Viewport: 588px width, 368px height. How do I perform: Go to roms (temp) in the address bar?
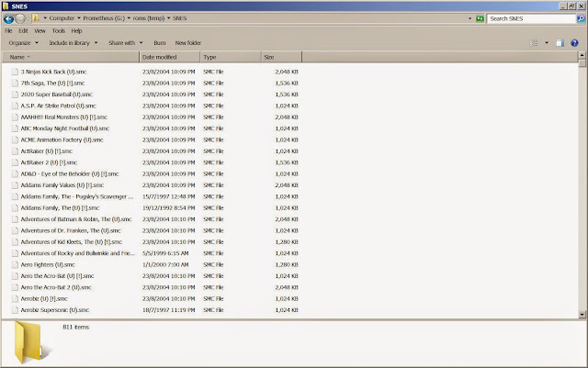[x=149, y=18]
